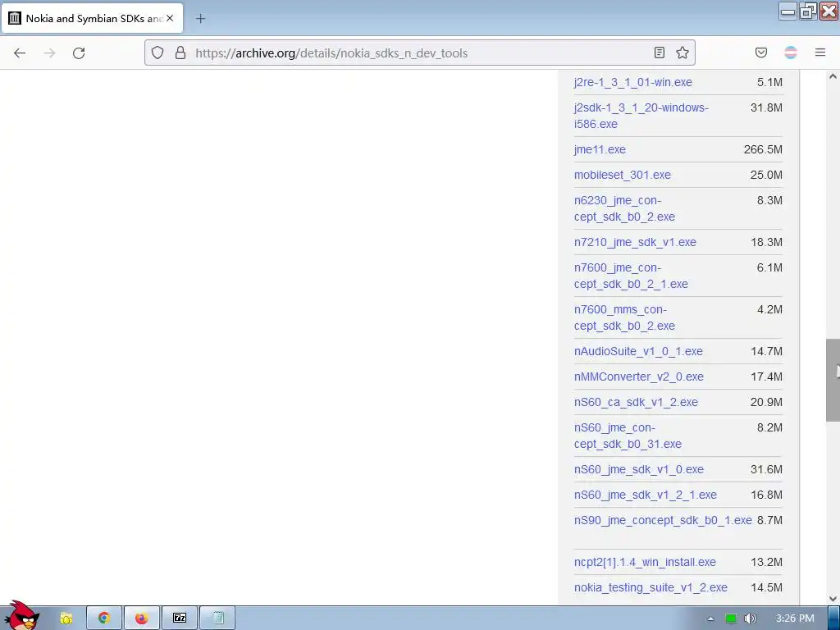Click the 17.4M size of nMMConverter

click(x=766, y=377)
